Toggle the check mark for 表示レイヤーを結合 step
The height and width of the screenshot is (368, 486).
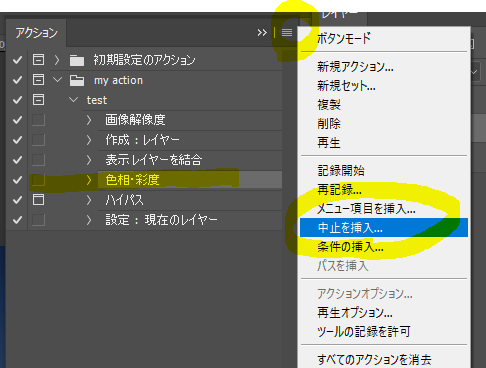click(x=17, y=160)
